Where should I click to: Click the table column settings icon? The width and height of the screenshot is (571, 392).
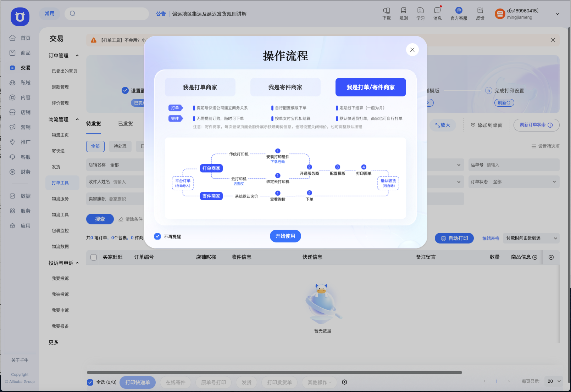551,257
